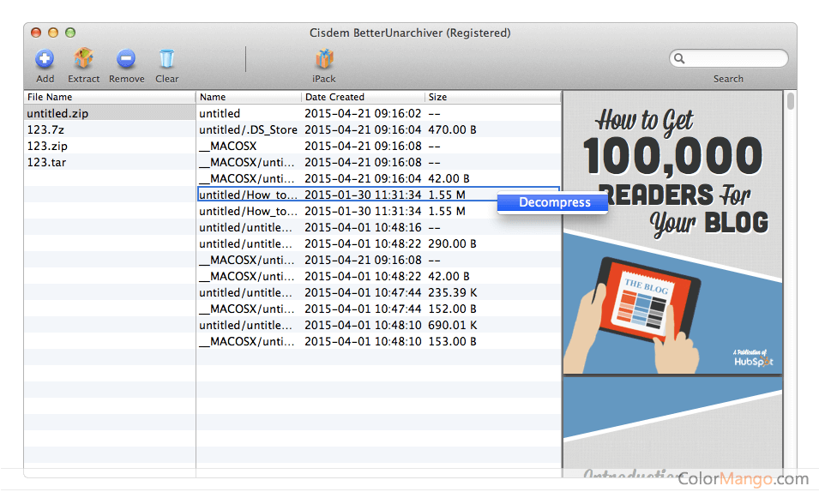
Task: Sort by the Size column header
Action: pyautogui.click(x=491, y=97)
